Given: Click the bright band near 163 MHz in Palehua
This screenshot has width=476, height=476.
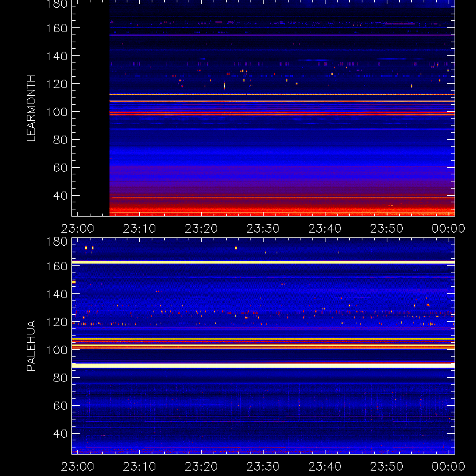Looking at the screenshot, I should (x=263, y=262).
